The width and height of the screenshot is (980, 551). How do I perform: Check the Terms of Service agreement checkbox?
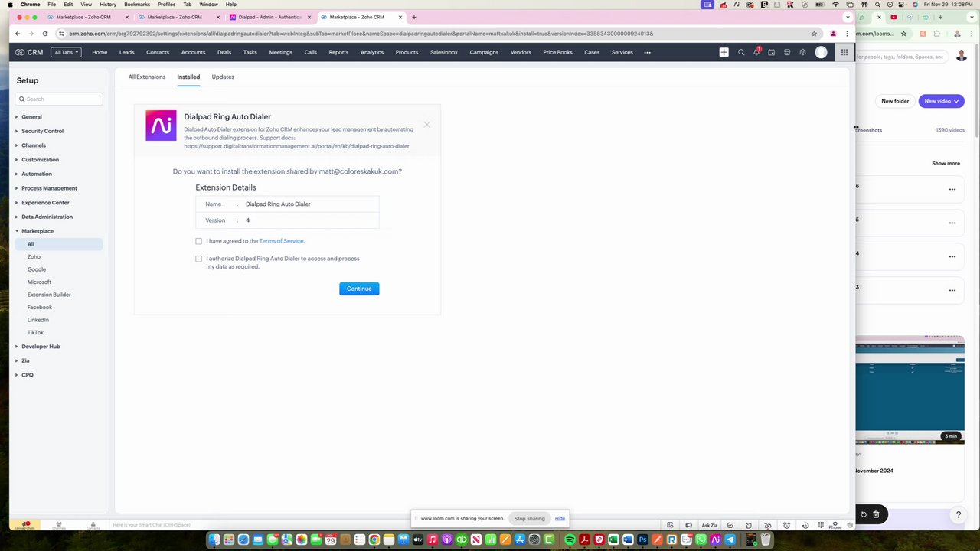[198, 241]
